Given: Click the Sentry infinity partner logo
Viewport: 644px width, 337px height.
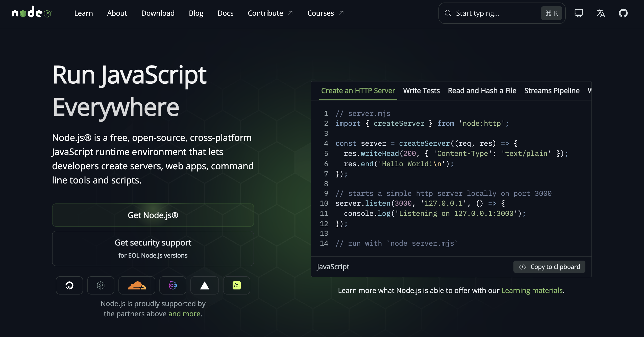Looking at the screenshot, I should 172,285.
